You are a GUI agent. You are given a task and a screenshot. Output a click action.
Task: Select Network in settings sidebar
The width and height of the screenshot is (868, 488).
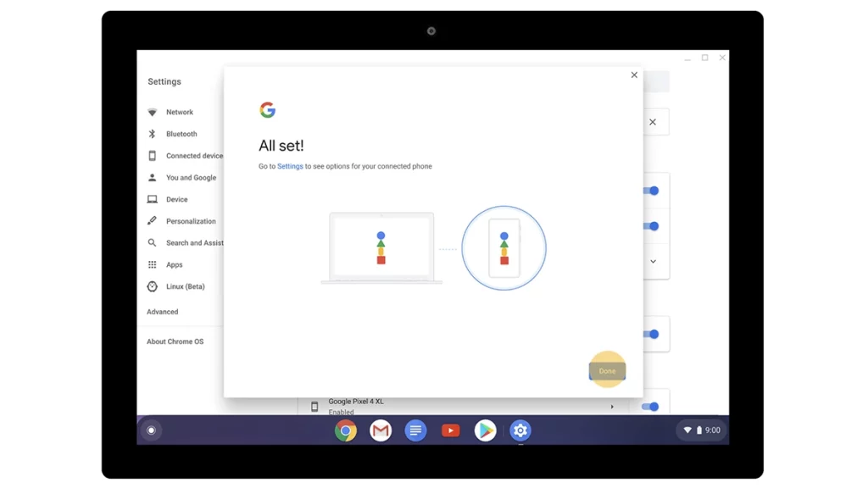[x=180, y=112]
